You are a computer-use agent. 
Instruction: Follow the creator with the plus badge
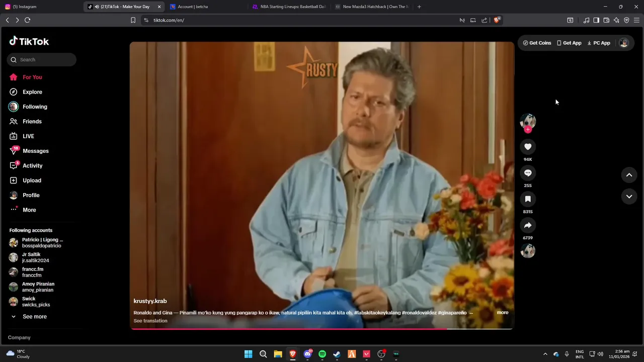[x=528, y=130]
